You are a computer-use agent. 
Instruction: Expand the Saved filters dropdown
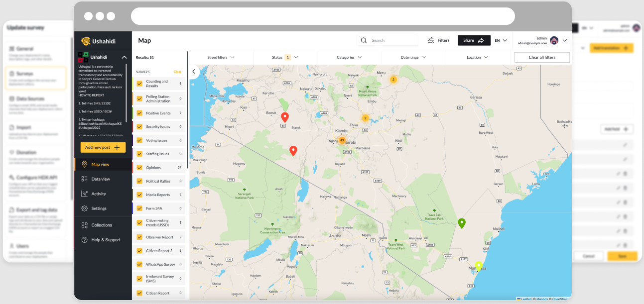pyautogui.click(x=221, y=57)
